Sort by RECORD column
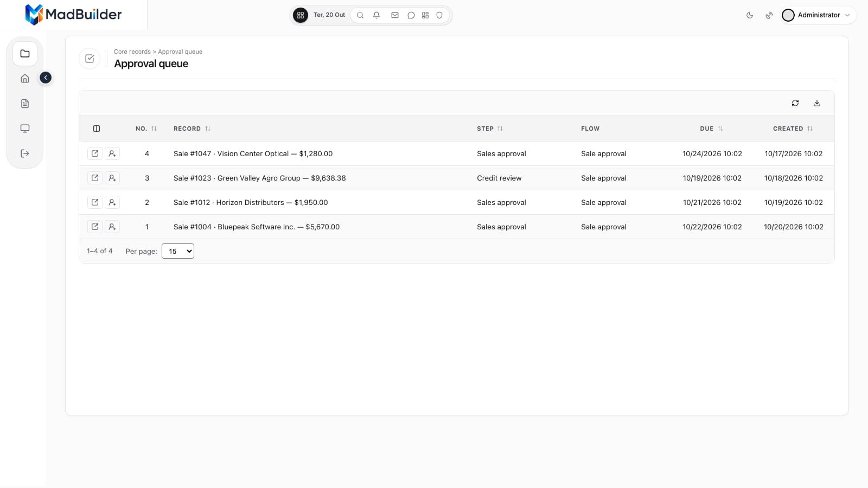The image size is (868, 488). (192, 129)
